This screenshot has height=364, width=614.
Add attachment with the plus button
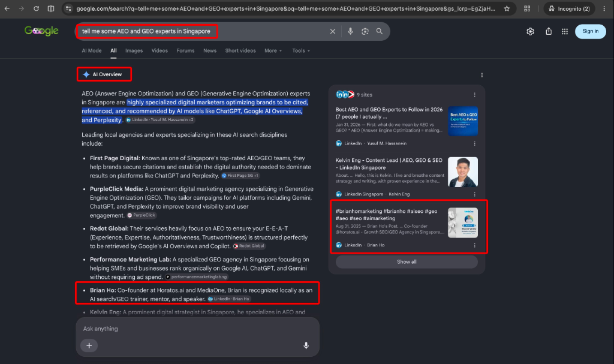(89, 345)
